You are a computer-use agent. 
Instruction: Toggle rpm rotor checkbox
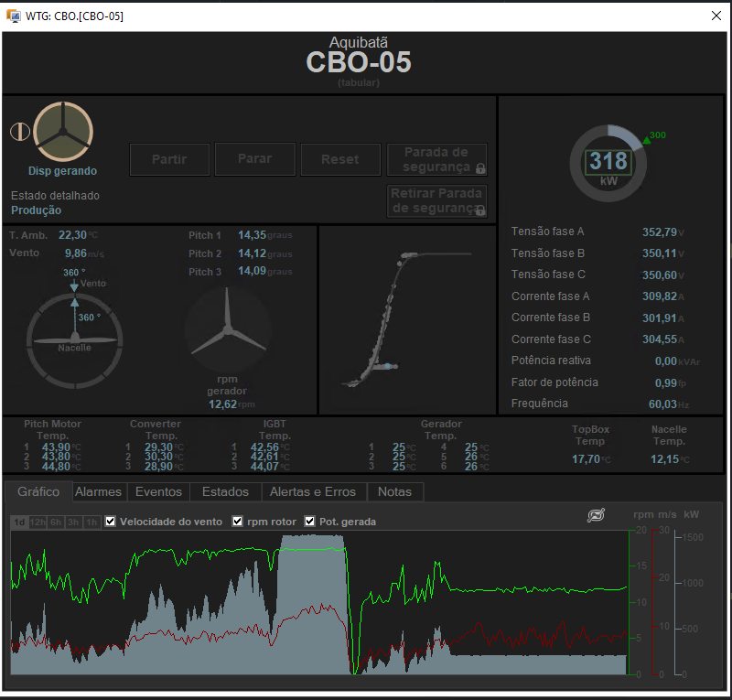[x=238, y=522]
